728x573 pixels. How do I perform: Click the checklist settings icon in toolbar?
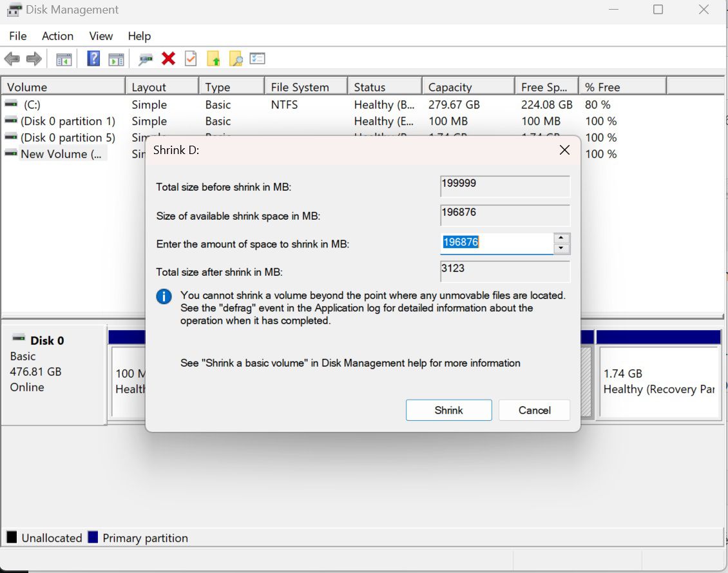coord(258,59)
